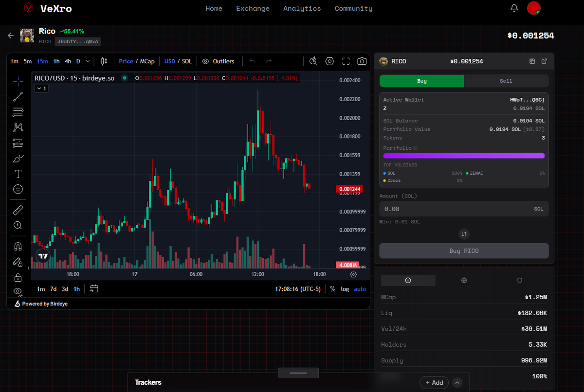Toggle Outliers visibility in chart
This screenshot has width=584, height=392.
tap(218, 61)
